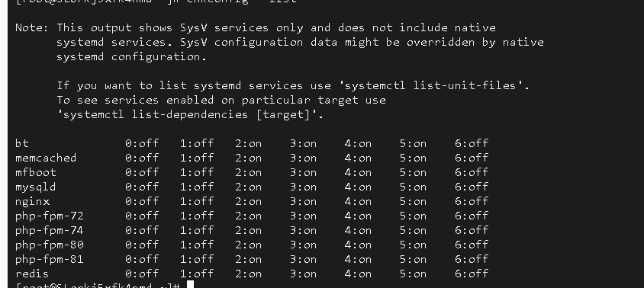Click '5:on' in the mysqld row
The height and width of the screenshot is (288, 644).
coord(413,187)
